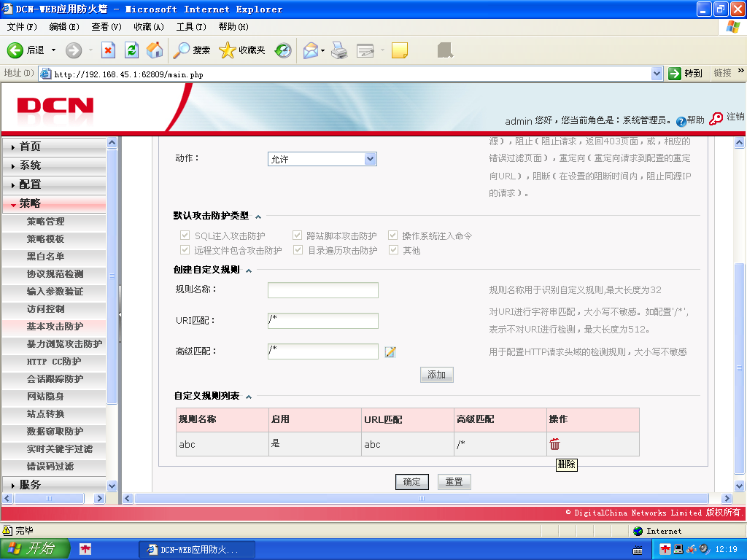Expand the 首页 sidebar section

54,147
